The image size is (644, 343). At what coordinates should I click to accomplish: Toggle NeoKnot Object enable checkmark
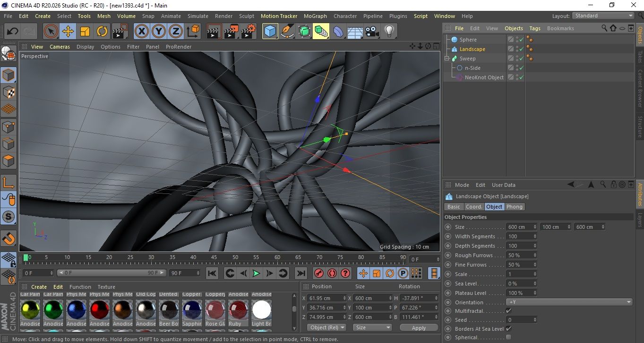(522, 77)
